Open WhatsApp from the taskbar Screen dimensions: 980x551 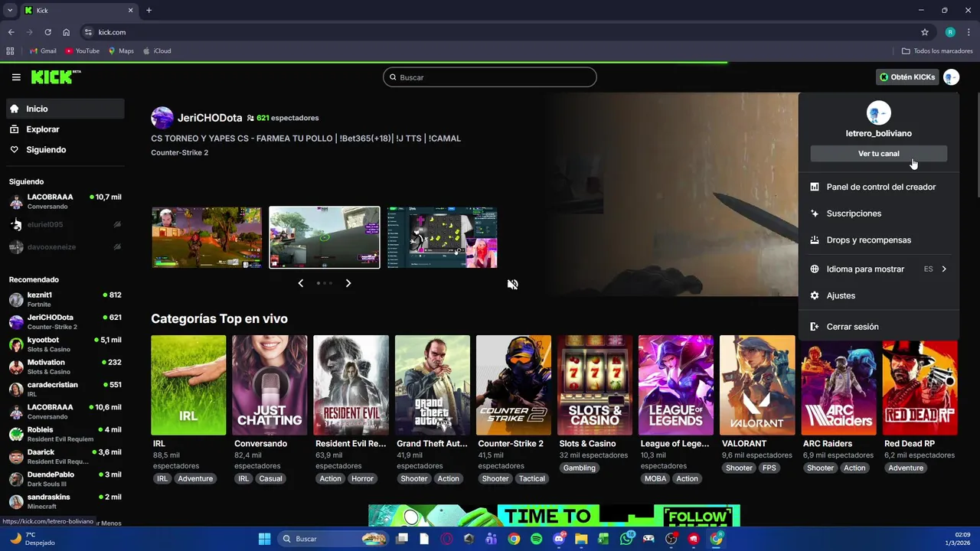tap(626, 539)
